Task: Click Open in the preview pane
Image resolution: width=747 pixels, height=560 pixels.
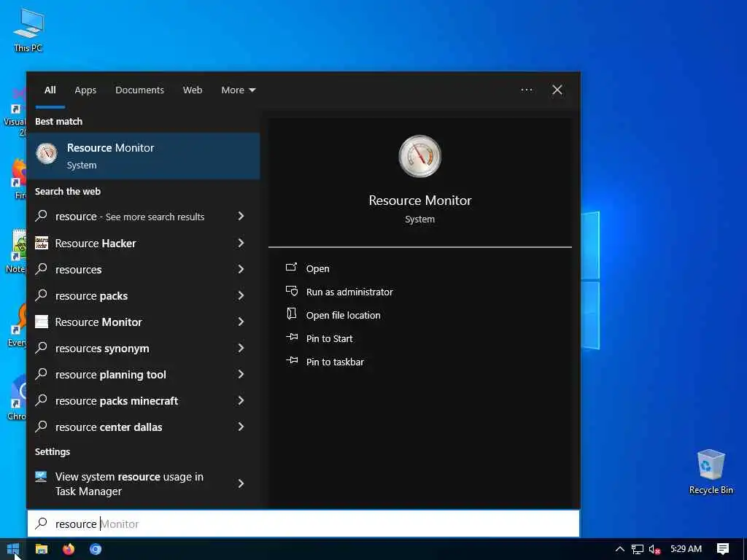Action: point(318,268)
